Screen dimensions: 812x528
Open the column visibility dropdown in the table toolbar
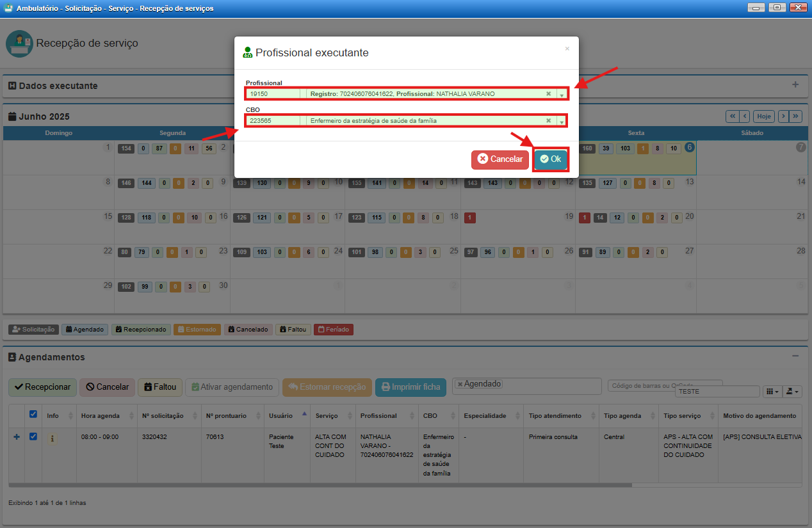pyautogui.click(x=772, y=391)
